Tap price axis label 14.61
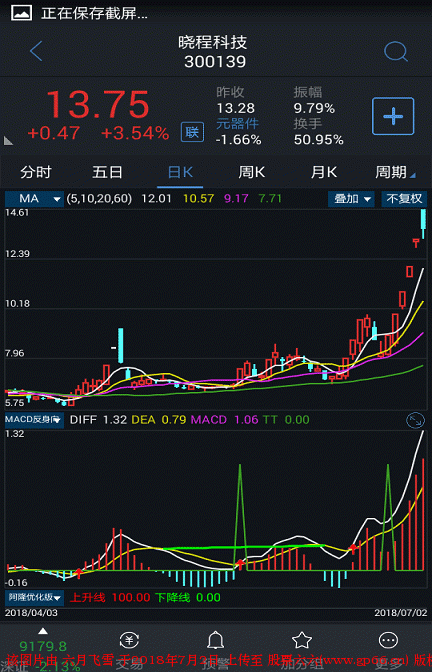The width and height of the screenshot is (432, 672). click(x=17, y=213)
